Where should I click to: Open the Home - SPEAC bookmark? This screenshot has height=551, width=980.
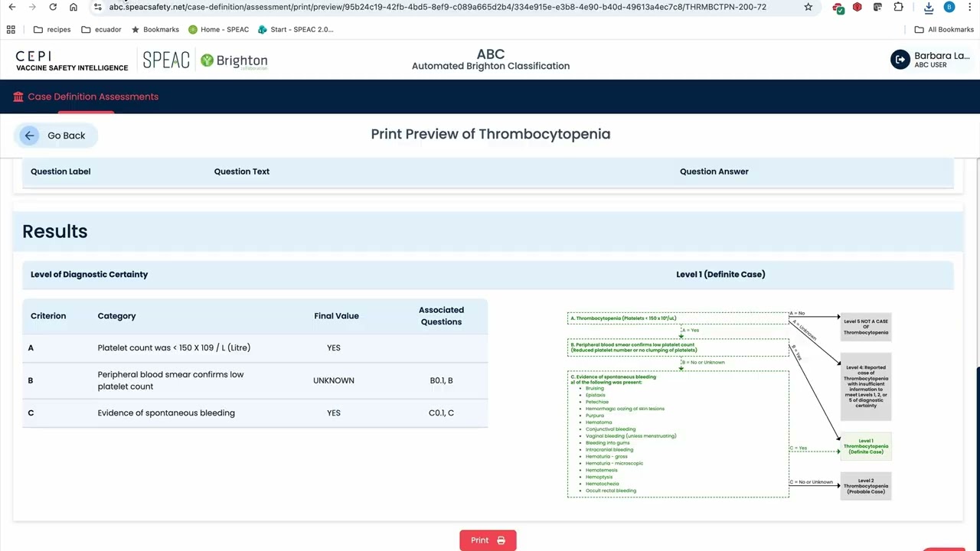pos(219,30)
